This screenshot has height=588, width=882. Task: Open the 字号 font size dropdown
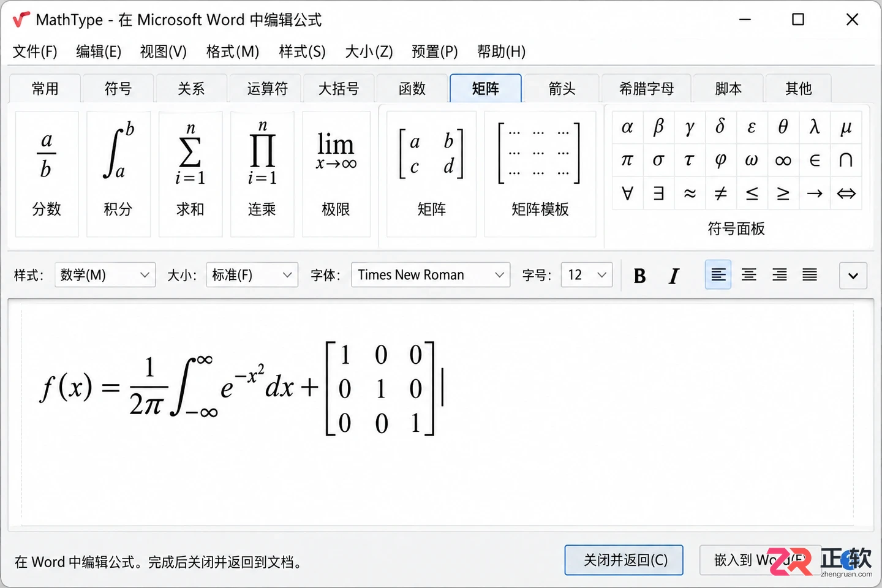pyautogui.click(x=587, y=275)
